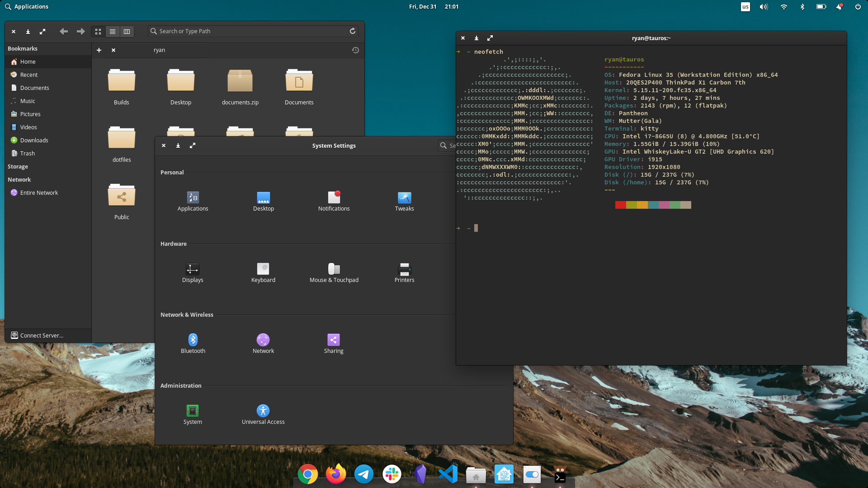Select the ryan tab in file manager

[159, 50]
